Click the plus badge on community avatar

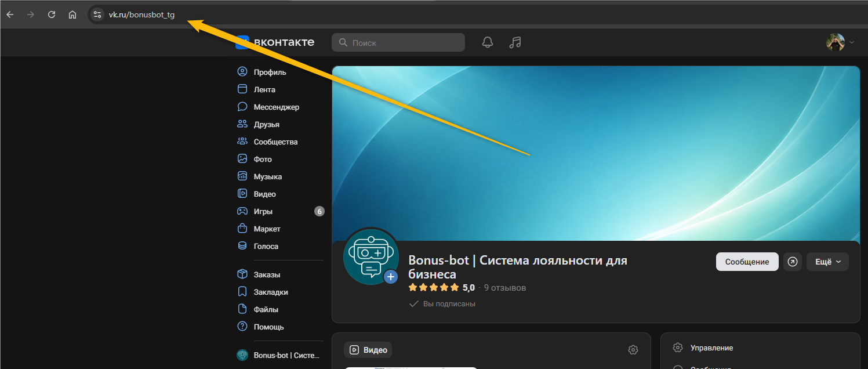(391, 277)
